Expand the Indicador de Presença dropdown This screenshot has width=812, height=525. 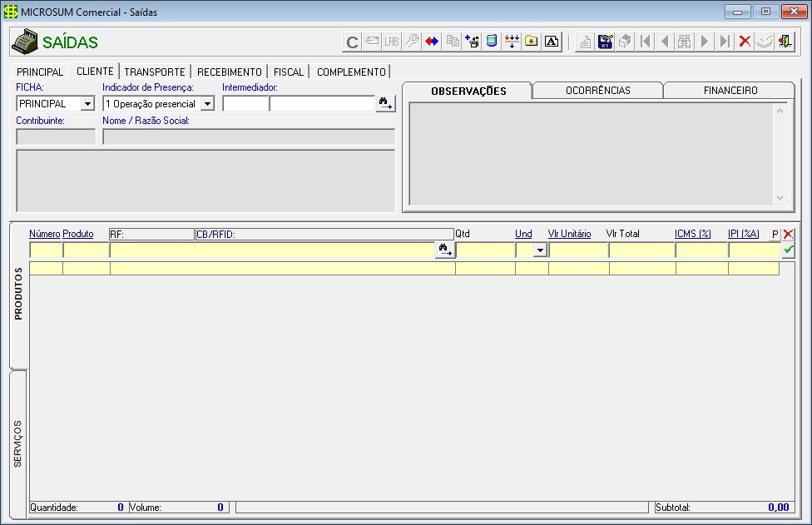(x=207, y=104)
